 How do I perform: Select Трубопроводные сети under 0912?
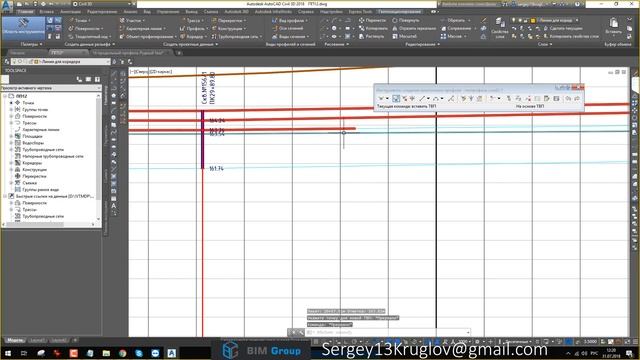pos(43,149)
